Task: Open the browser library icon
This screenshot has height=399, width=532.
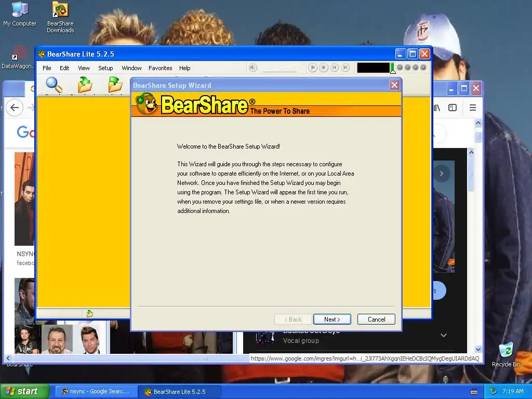Action: (x=436, y=108)
